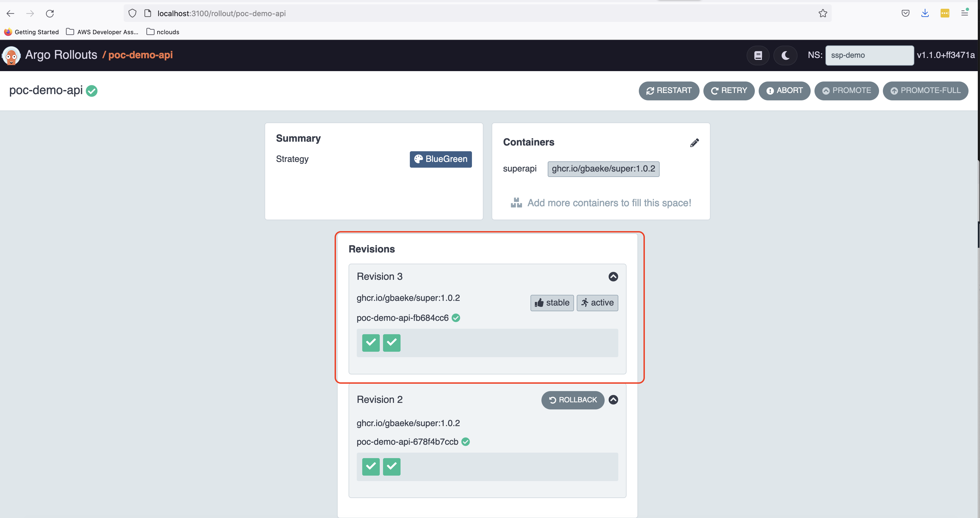Click first pod checkmark in Revision 2

point(370,467)
